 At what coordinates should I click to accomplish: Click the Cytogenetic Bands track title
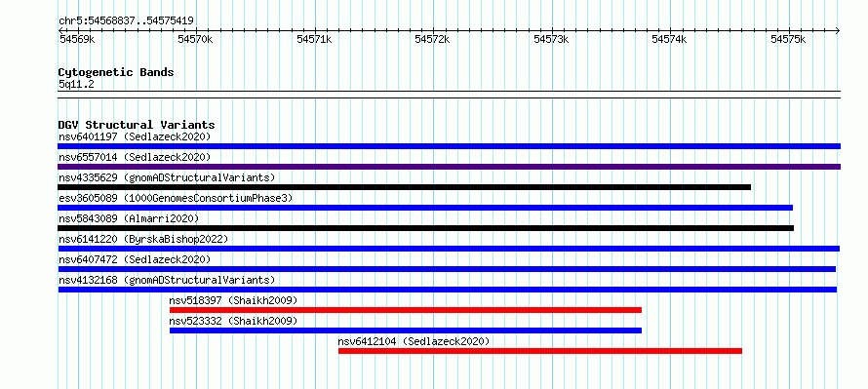click(x=116, y=72)
